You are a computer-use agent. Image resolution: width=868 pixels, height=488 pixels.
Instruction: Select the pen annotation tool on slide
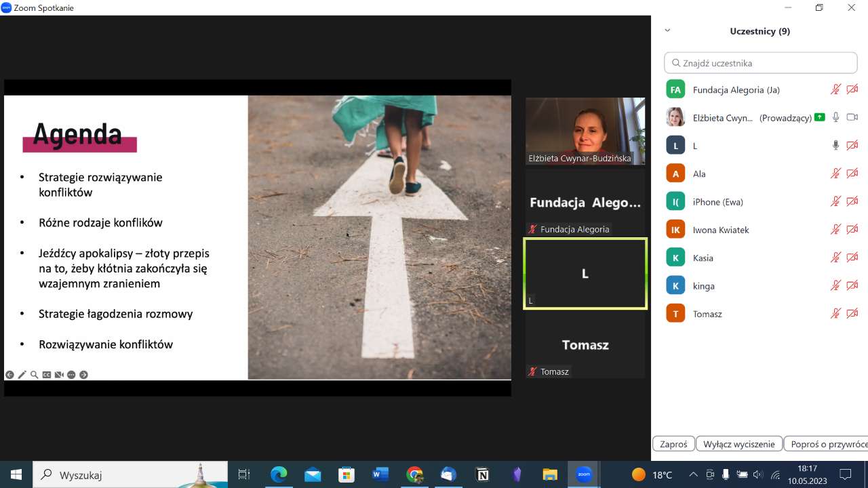22,375
